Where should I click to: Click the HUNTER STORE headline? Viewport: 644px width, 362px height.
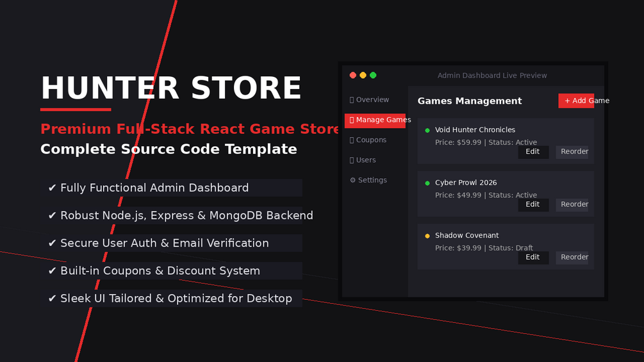[171, 88]
